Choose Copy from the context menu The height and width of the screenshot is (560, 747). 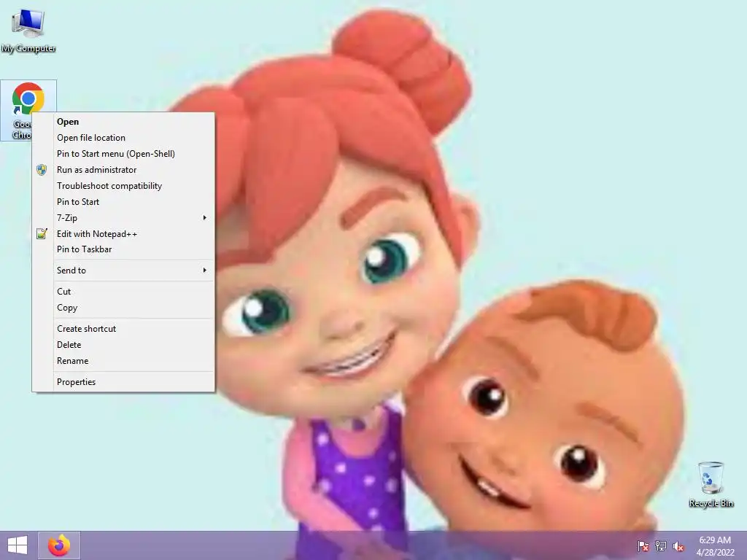tap(123, 308)
